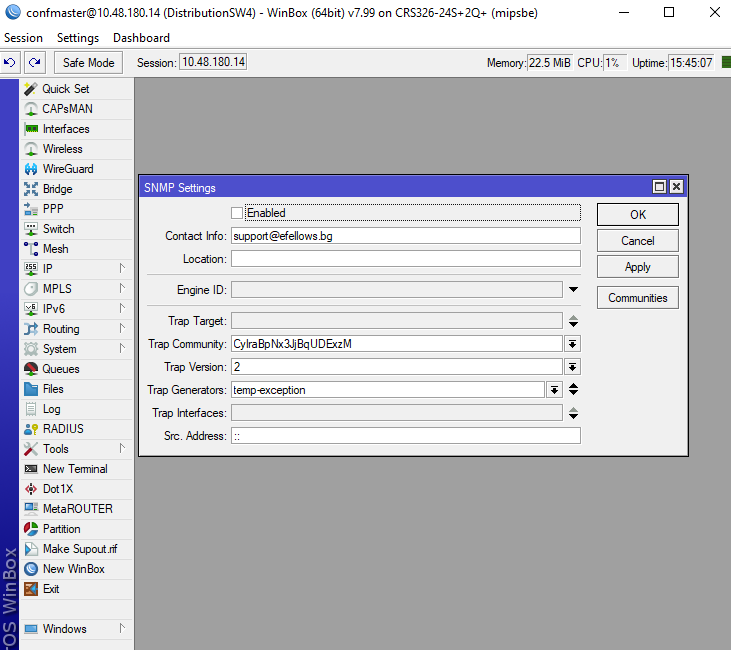Click the CPU value 1%

coord(614,62)
